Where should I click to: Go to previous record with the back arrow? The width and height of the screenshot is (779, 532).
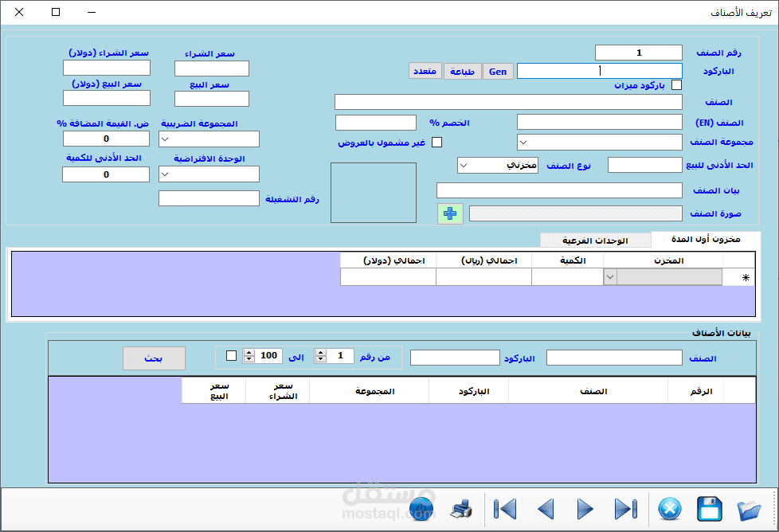546,509
